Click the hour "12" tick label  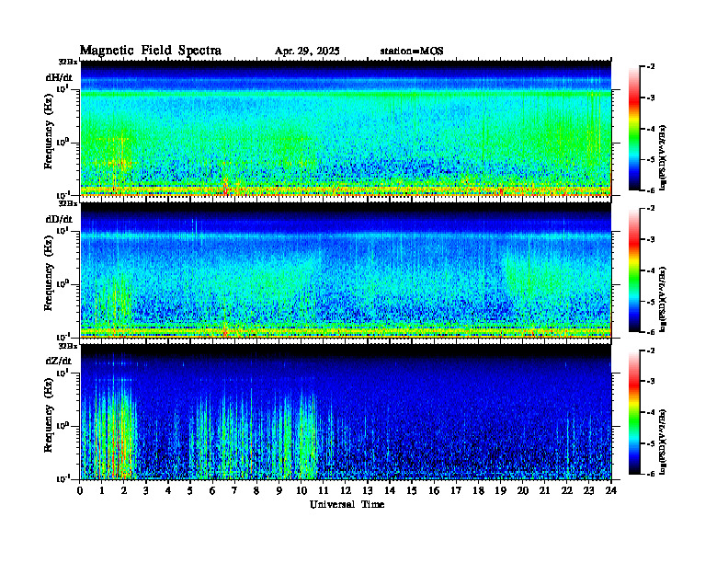coord(346,490)
